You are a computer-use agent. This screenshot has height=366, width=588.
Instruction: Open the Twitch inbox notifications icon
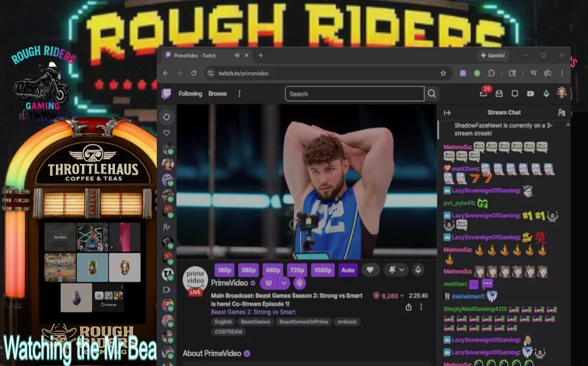coord(499,94)
